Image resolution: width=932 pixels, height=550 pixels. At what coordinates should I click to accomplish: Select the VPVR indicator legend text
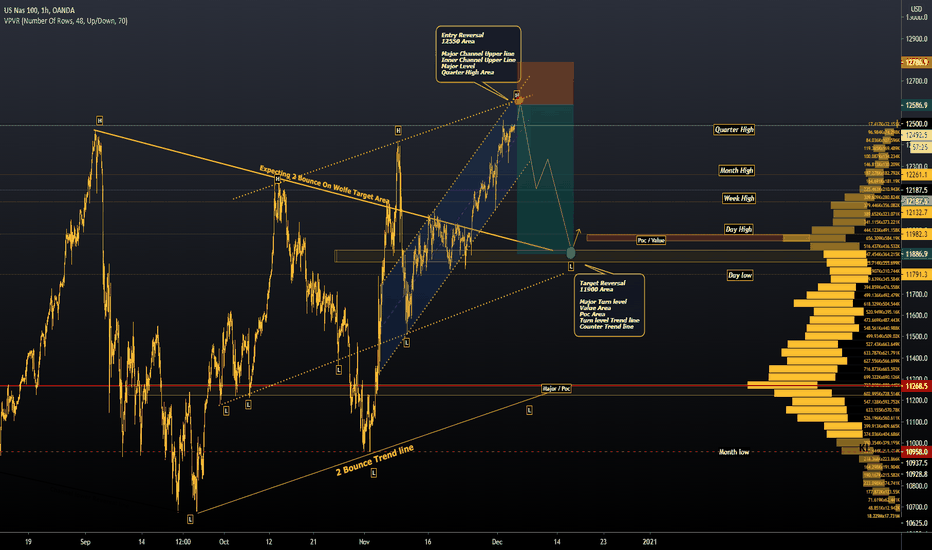tap(65, 21)
